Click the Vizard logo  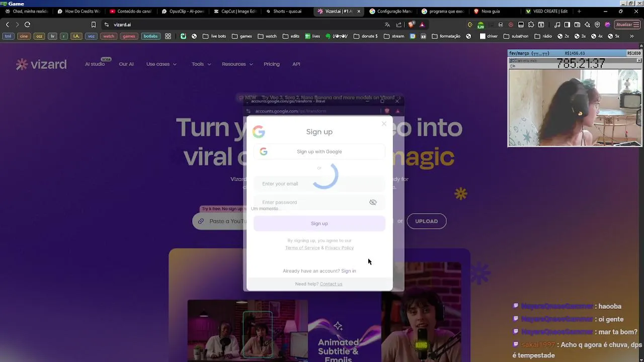pos(41,64)
